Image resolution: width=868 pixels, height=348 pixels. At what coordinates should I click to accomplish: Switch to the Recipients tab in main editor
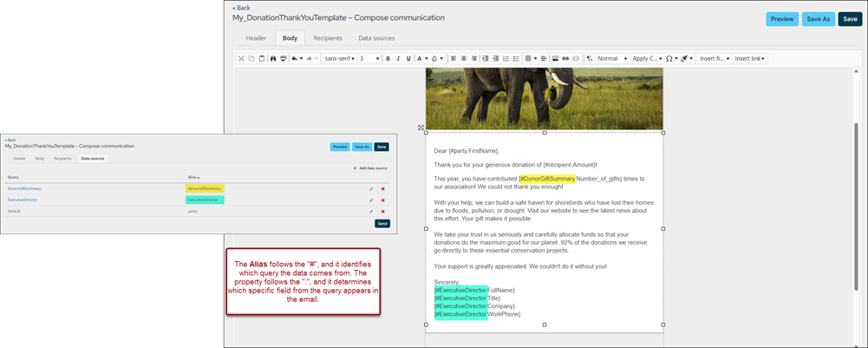328,38
